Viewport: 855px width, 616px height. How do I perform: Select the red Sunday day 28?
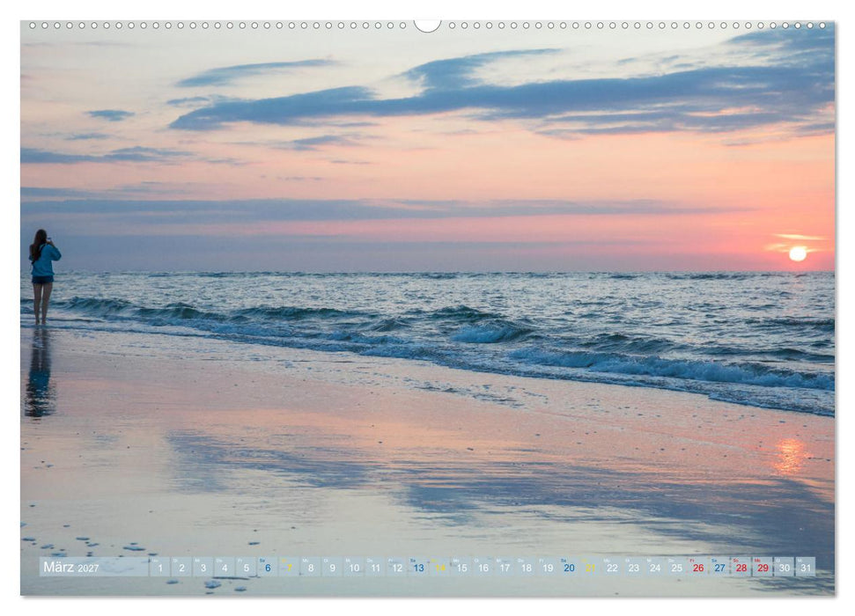click(x=741, y=567)
